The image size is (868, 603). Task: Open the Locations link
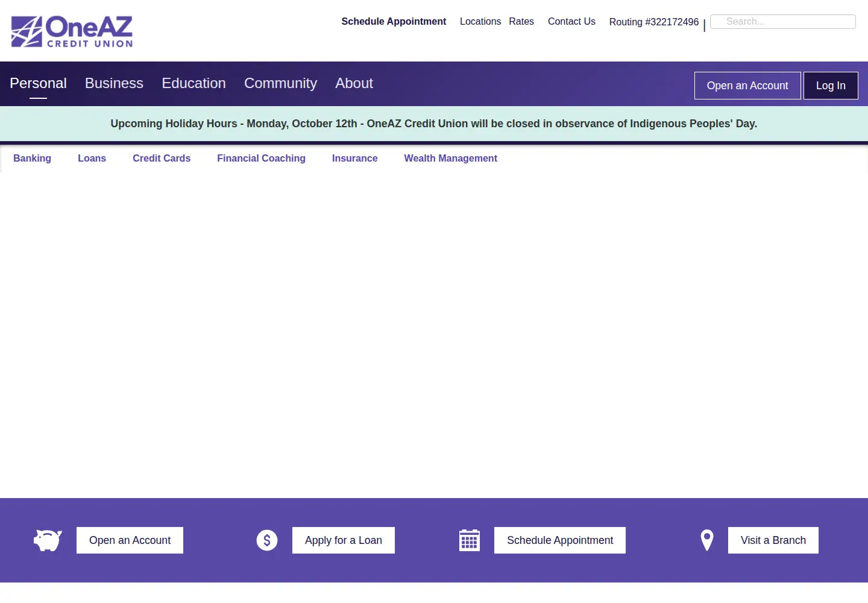coord(480,21)
